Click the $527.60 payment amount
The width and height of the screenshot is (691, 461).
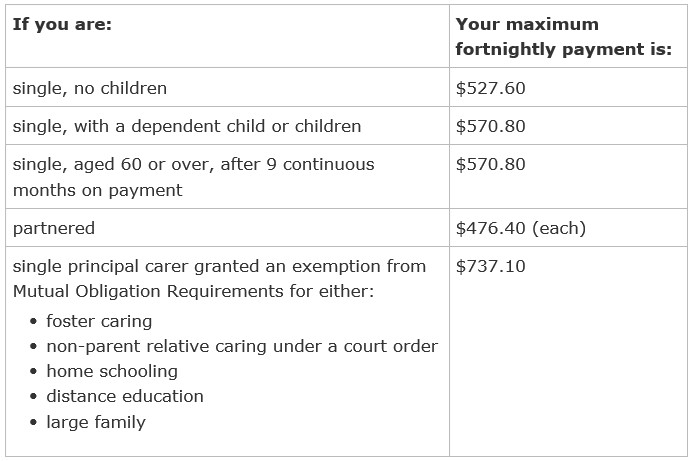(490, 88)
